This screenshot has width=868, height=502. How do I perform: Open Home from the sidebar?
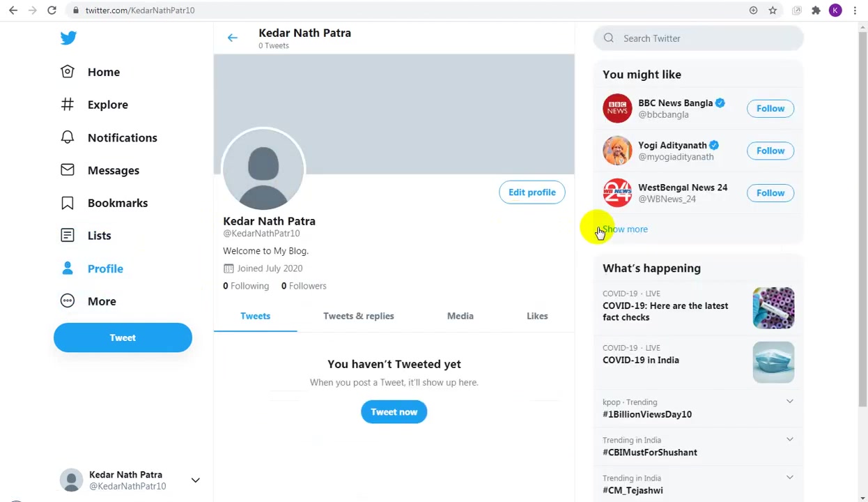tap(104, 72)
